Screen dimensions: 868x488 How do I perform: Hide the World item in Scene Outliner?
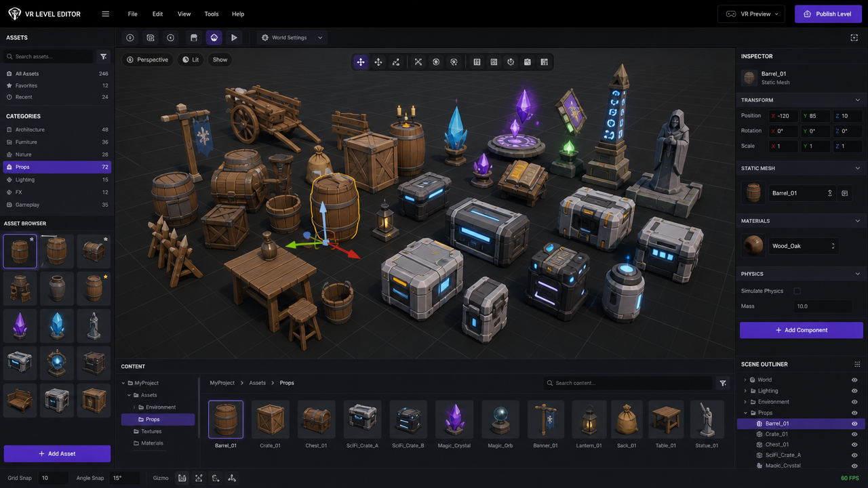click(854, 380)
